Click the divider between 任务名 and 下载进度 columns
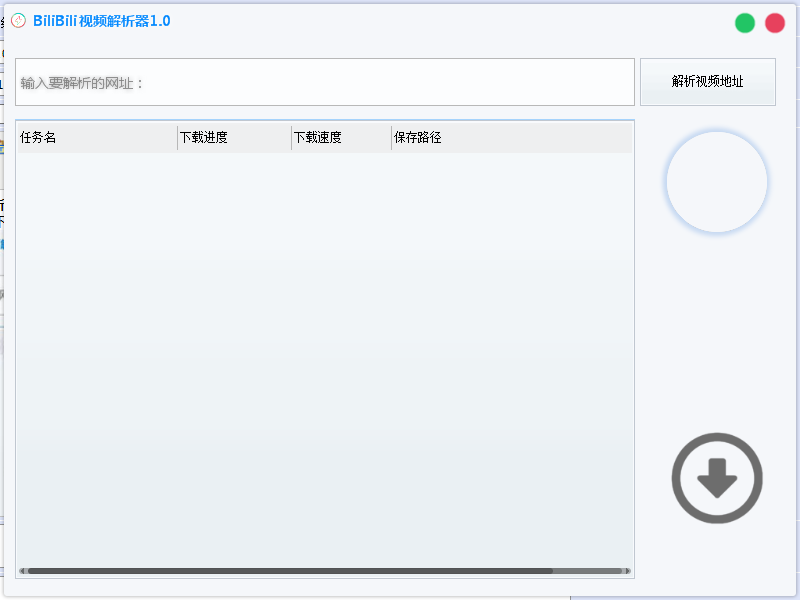The width and height of the screenshot is (800, 600). 178,136
